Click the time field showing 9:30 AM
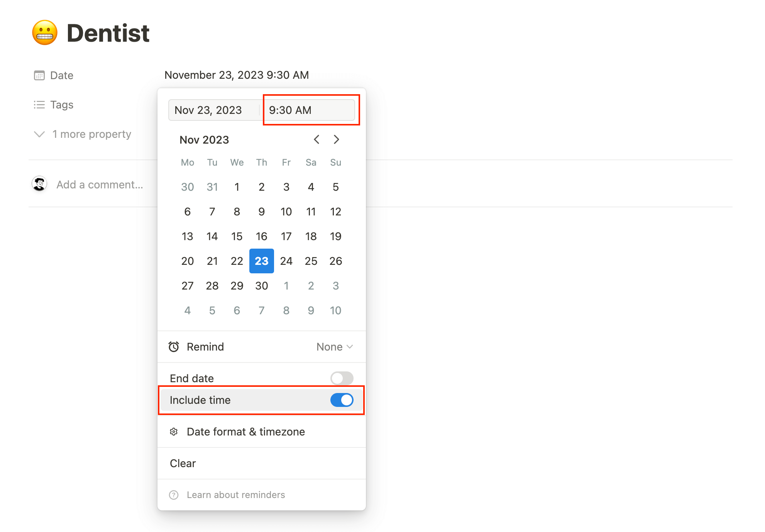This screenshot has height=532, width=765. point(310,110)
